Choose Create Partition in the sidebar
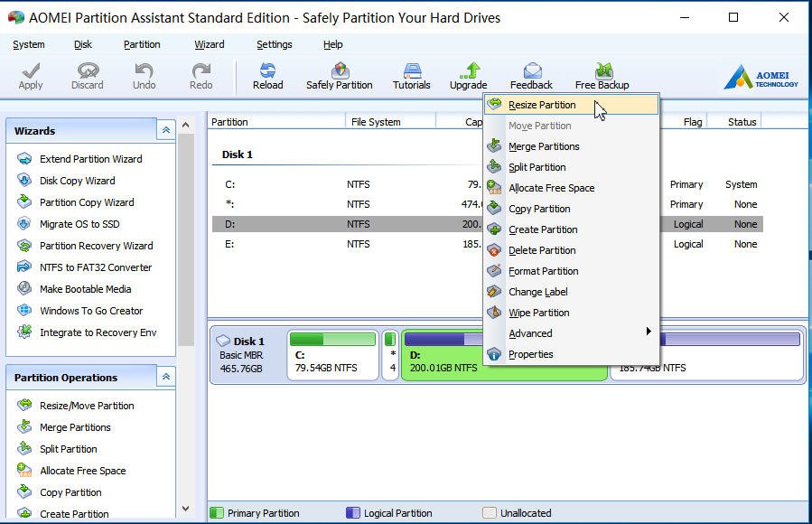 point(74,514)
